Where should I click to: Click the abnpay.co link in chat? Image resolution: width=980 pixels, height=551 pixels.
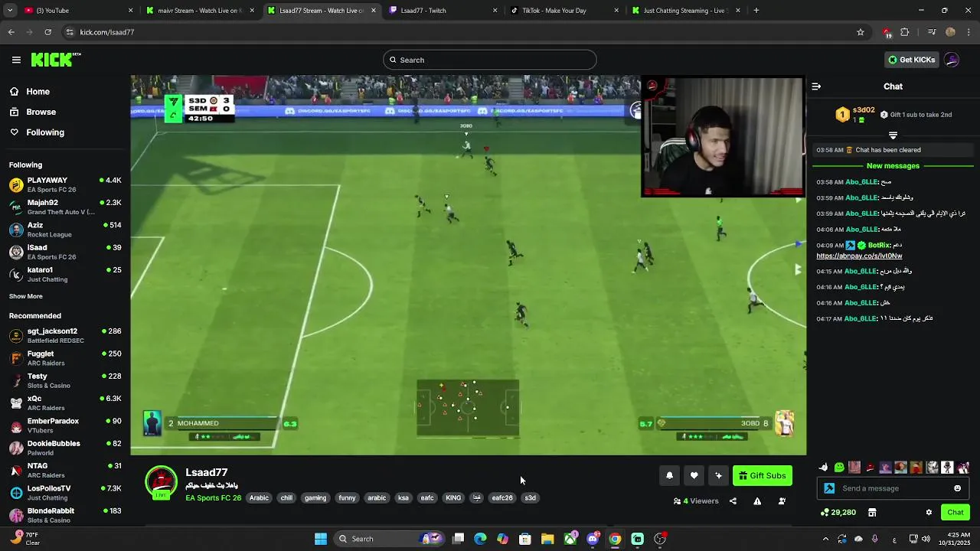[859, 256]
